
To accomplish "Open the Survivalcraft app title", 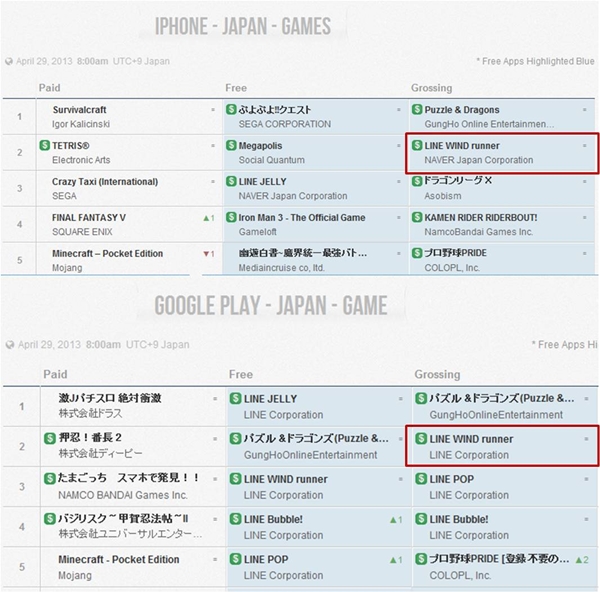I will click(80, 110).
